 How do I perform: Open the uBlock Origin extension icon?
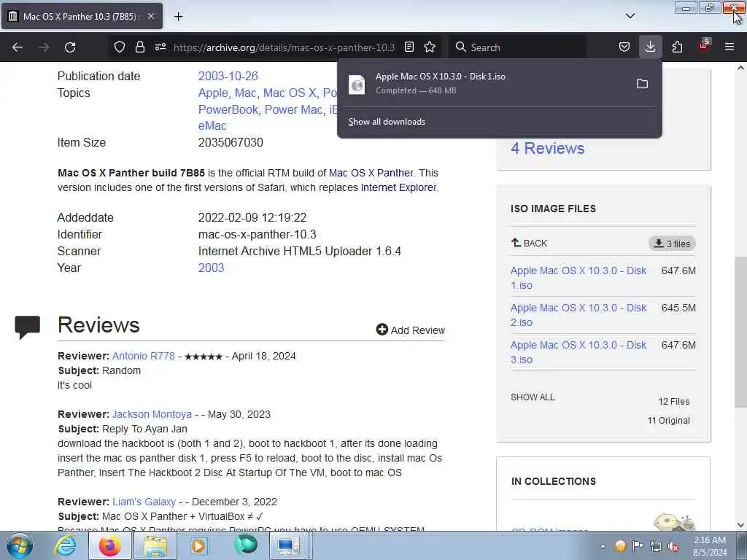[x=704, y=46]
